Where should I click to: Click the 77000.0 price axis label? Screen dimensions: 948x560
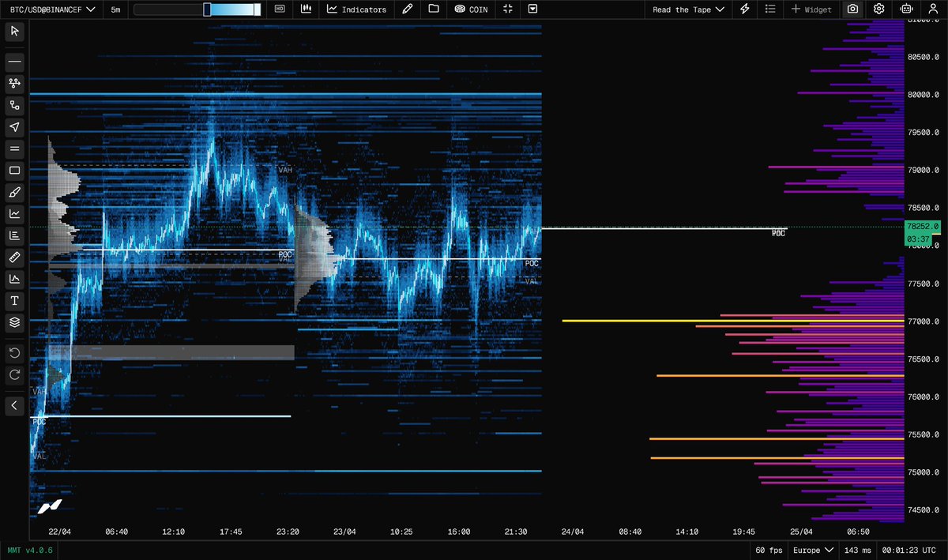tap(924, 321)
